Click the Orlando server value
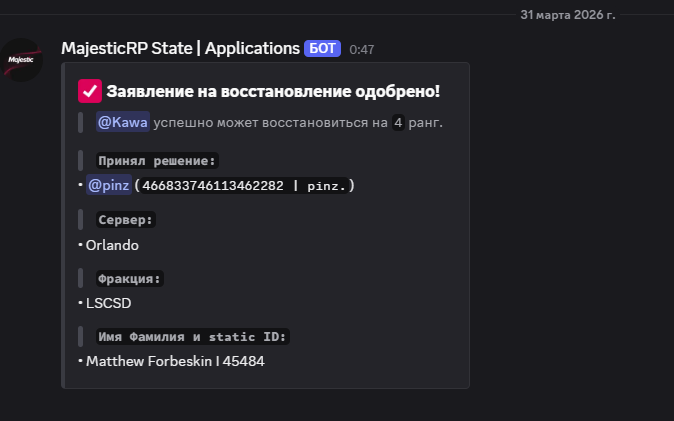This screenshot has height=421, width=674. pos(112,244)
